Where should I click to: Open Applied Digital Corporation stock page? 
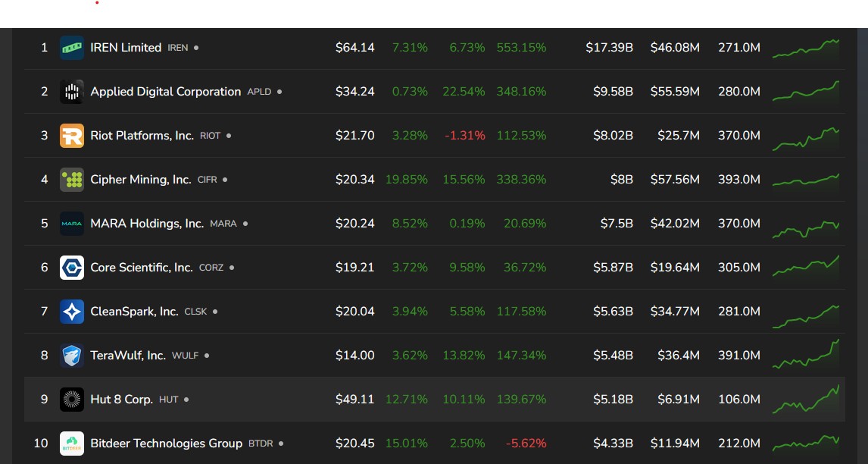(166, 92)
